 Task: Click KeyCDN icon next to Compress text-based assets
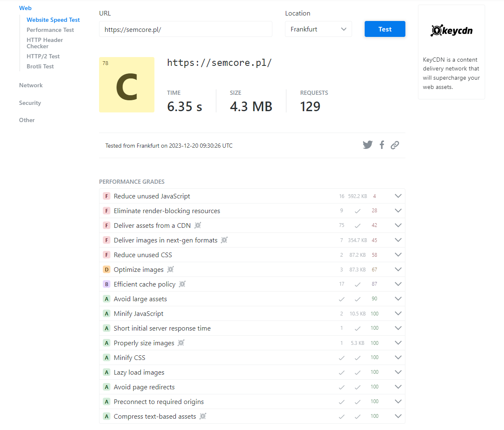(x=203, y=416)
